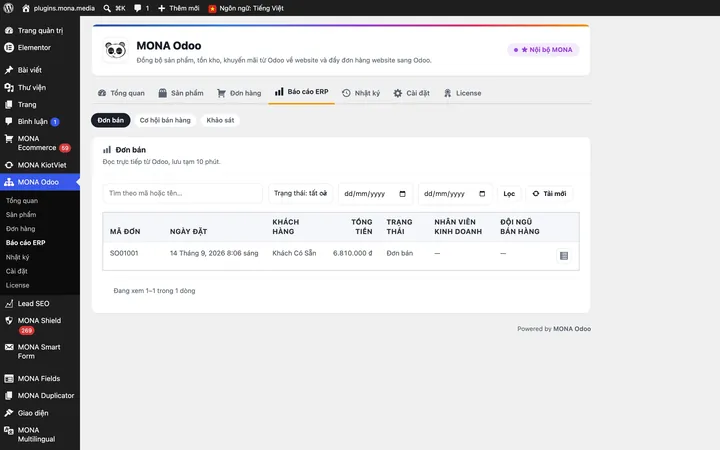Click Thêm mới in the admin bar
Image resolution: width=720 pixels, height=450 pixels.
179,8
